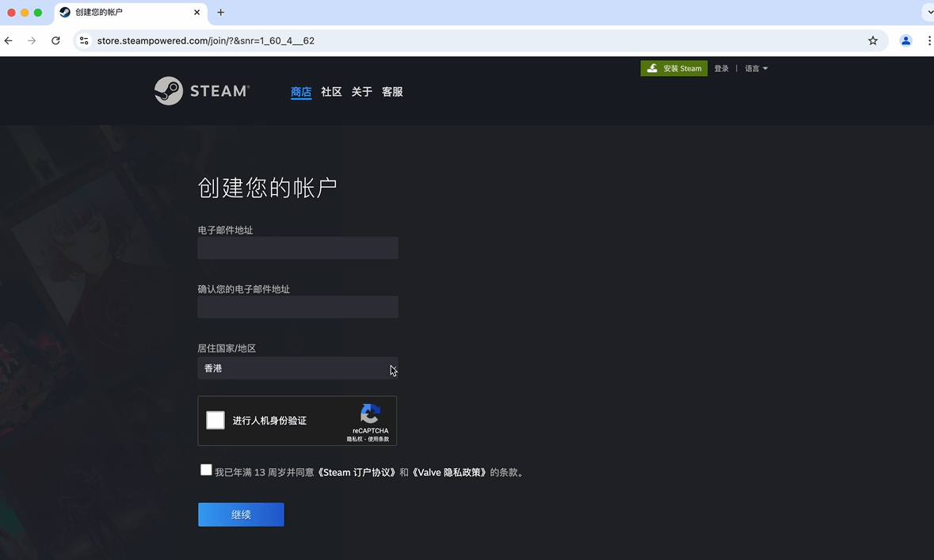Reload the page using the refresh icon
This screenshot has width=934, height=560.
click(x=55, y=40)
